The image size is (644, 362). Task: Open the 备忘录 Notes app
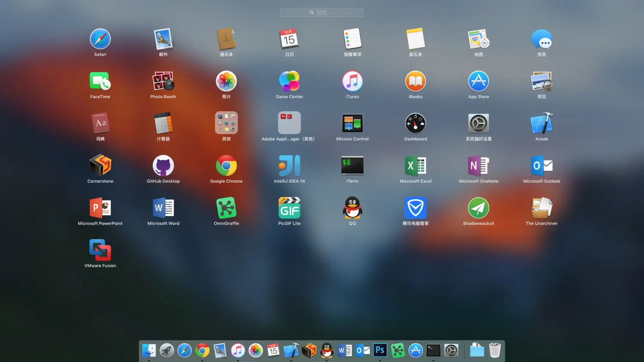click(416, 39)
